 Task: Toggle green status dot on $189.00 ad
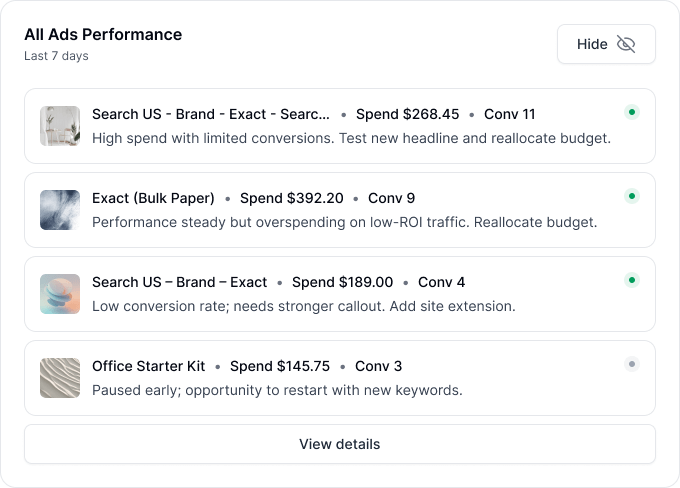click(631, 280)
